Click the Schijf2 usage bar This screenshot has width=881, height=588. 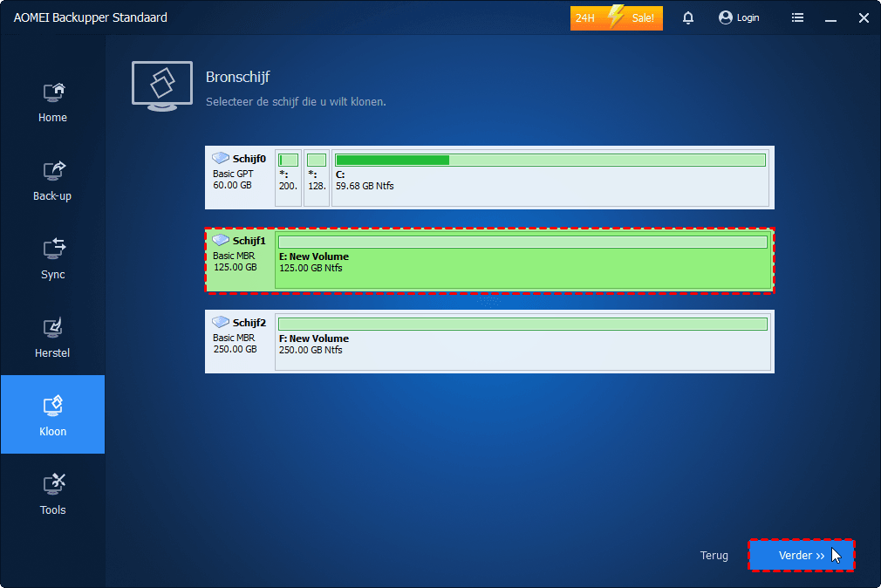[x=523, y=325]
